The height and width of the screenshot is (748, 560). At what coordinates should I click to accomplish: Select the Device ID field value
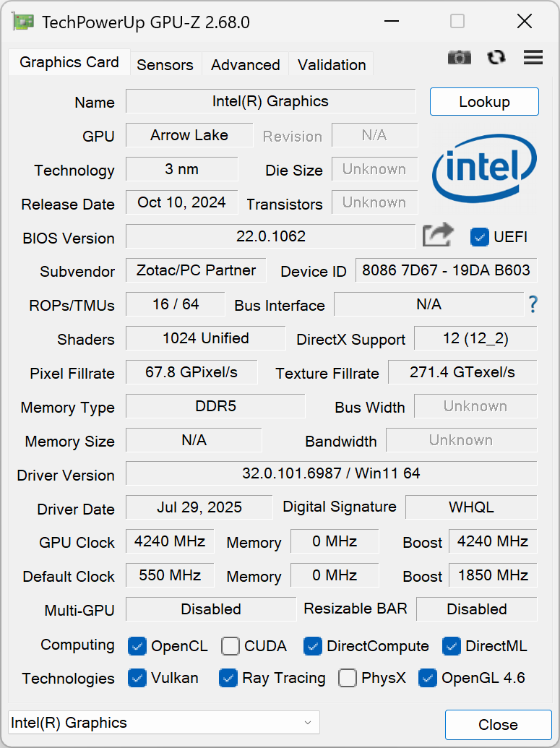447,270
